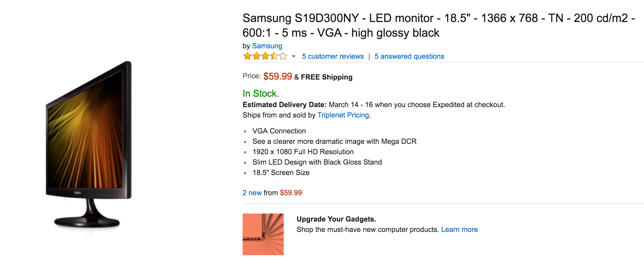Click the 1920 x 1080 Full HD bullet
This screenshot has height=276, width=644.
pos(303,152)
